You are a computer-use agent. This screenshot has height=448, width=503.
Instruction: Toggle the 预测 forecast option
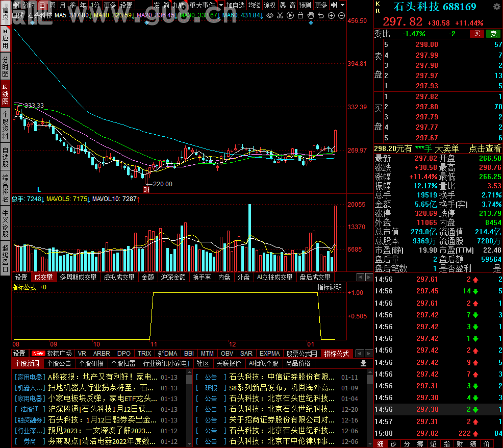[x=305, y=5]
